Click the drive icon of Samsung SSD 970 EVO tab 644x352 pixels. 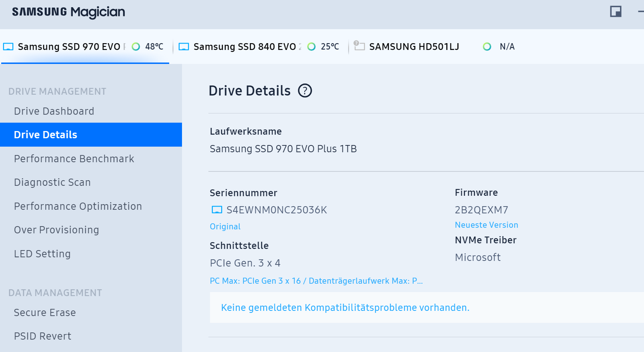click(8, 47)
